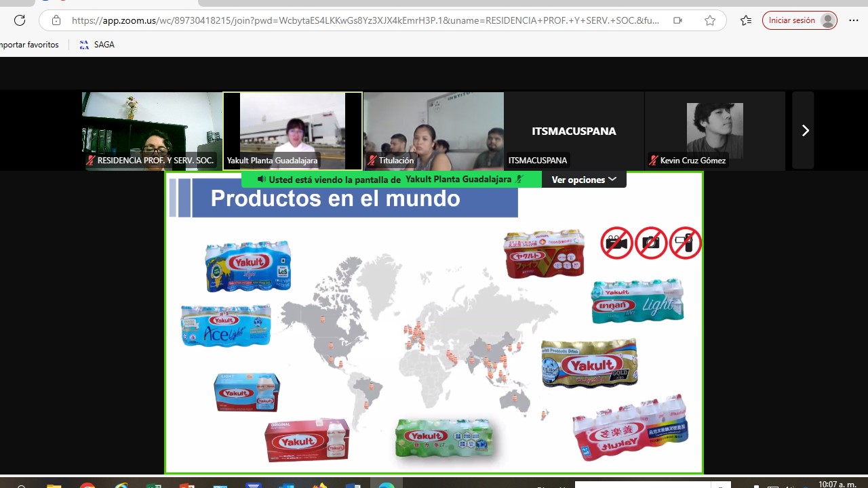Select the RESIDENCIA PROF. Y SERV. SOC. video tile
Screen dimensions: 868x488
pos(152,131)
